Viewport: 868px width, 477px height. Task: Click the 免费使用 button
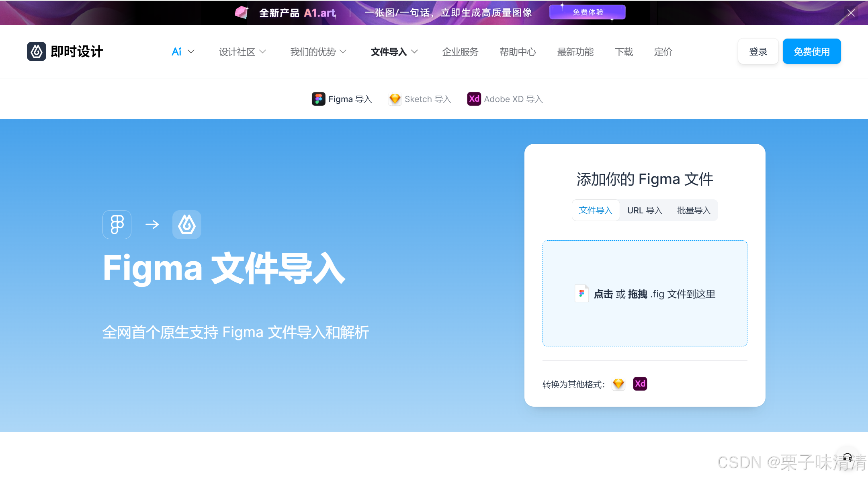(811, 51)
